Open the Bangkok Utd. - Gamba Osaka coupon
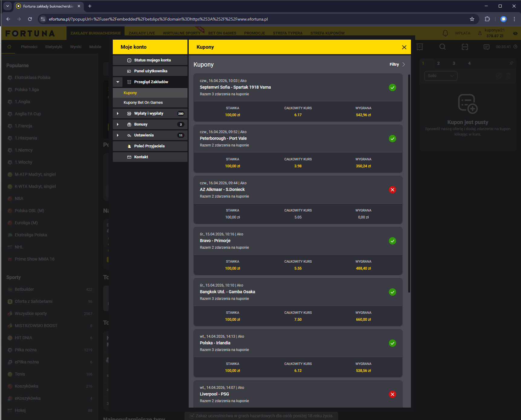The width and height of the screenshot is (521, 420). pos(298,302)
